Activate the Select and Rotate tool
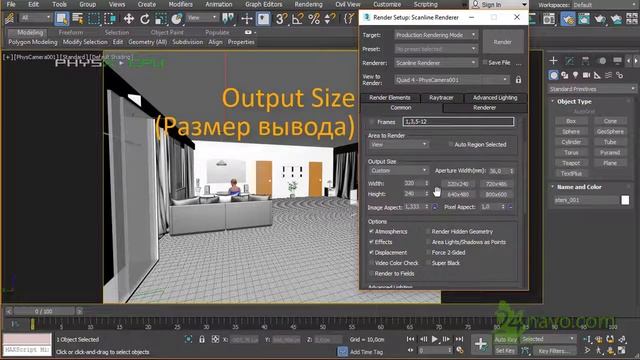This screenshot has height=360, width=640. click(x=144, y=18)
